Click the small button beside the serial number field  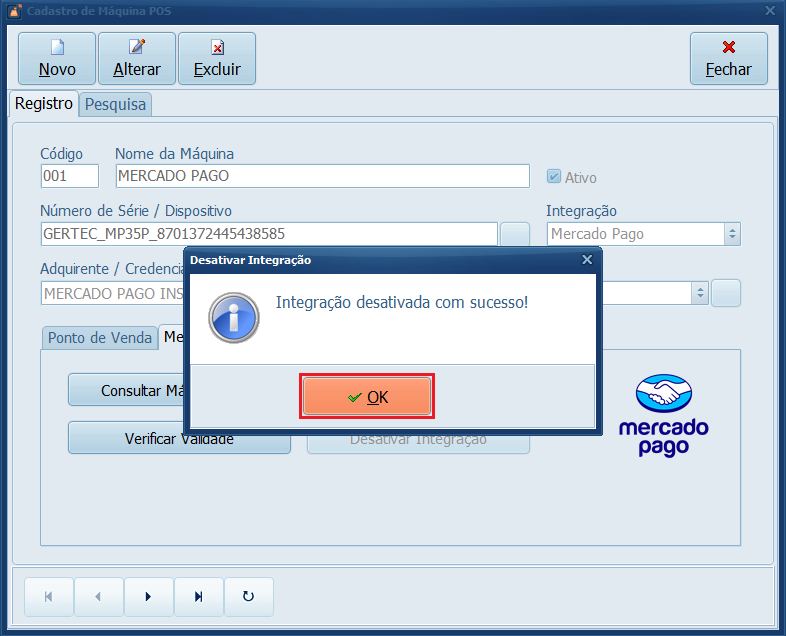click(x=515, y=234)
